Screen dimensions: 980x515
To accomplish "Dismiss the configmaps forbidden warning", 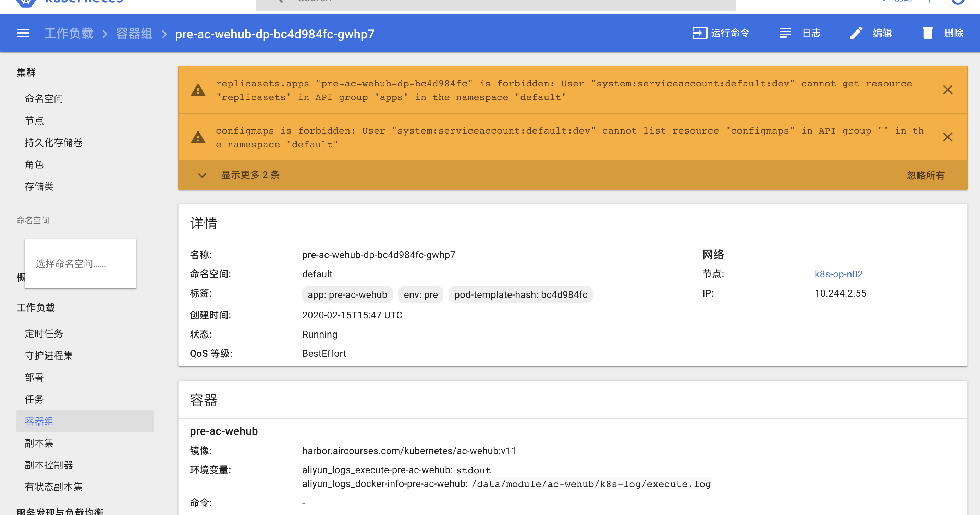I will [x=947, y=137].
